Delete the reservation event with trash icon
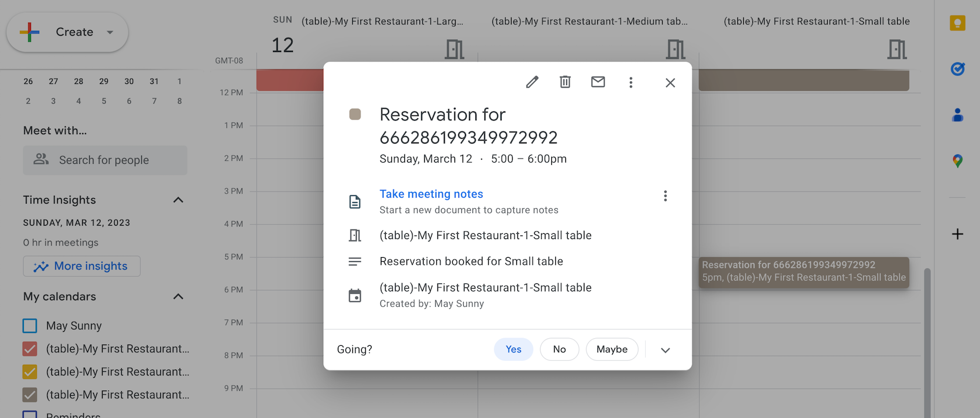 (x=565, y=82)
